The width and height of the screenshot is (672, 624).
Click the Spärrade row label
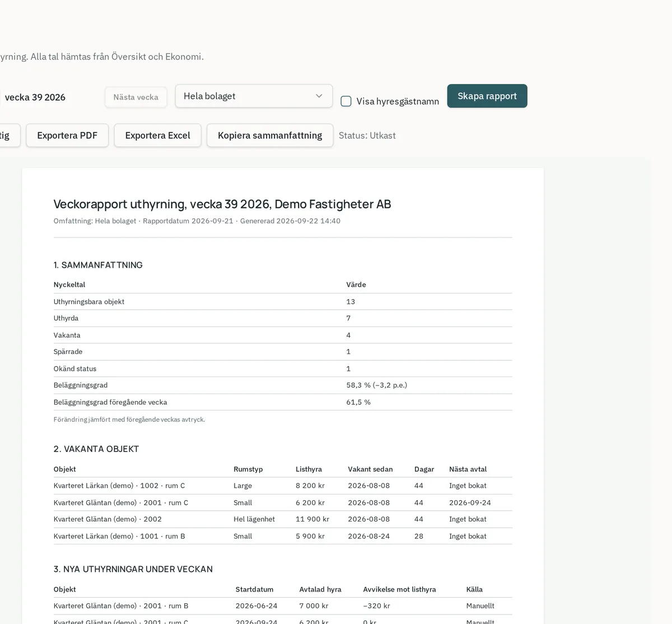(x=68, y=352)
